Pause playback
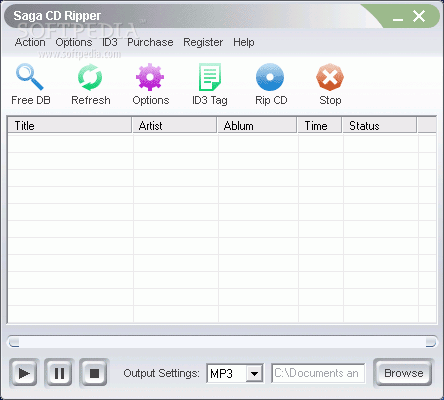444x400 pixels. click(x=59, y=373)
